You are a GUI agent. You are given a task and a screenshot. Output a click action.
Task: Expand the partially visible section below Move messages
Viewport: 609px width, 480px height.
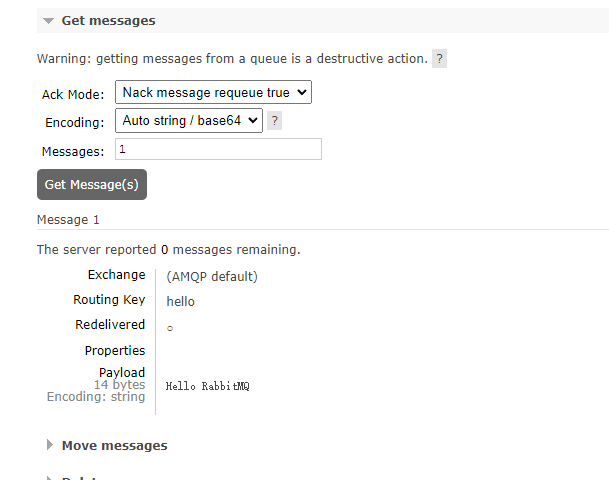[x=49, y=478]
